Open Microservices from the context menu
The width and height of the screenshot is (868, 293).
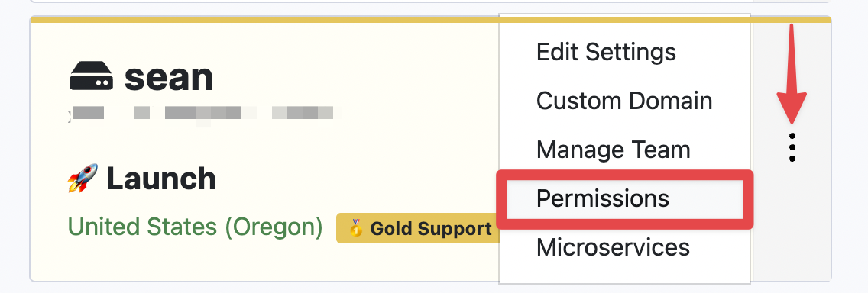[x=613, y=246]
